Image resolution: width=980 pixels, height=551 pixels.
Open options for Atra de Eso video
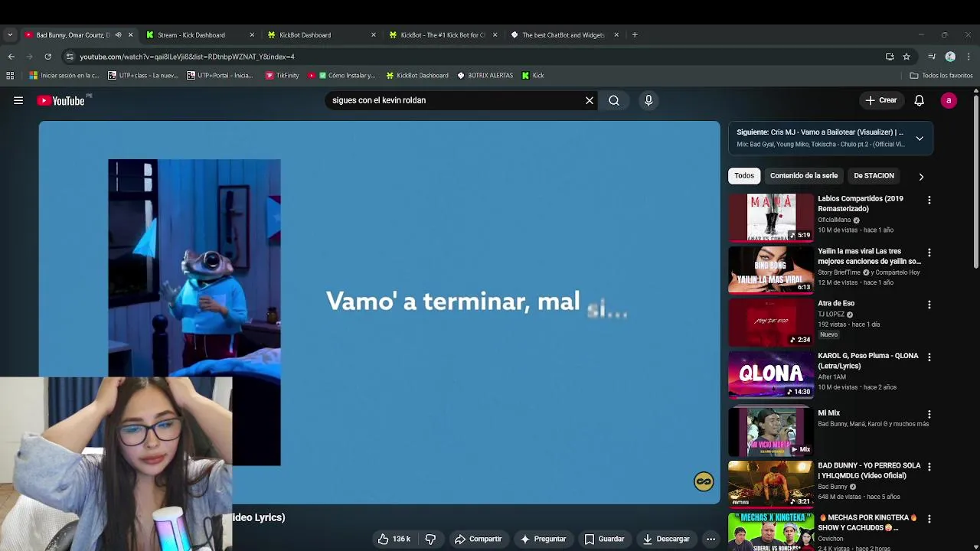(929, 305)
